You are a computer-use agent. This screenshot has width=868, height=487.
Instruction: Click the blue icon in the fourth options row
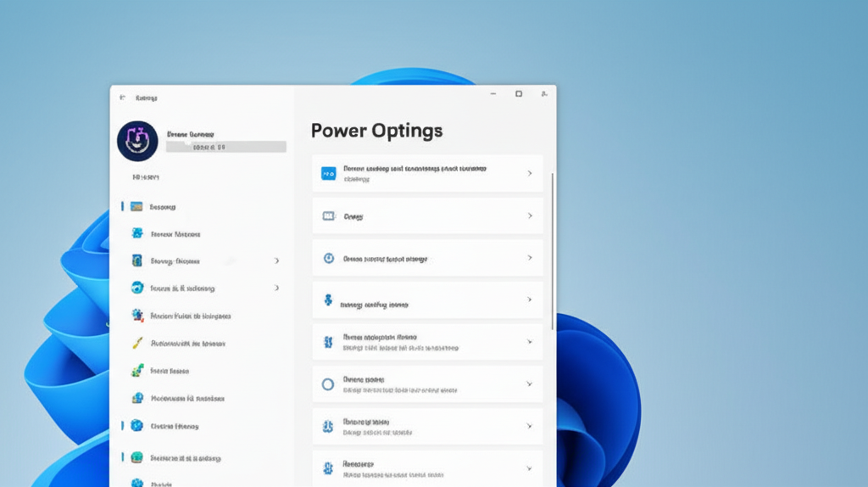pyautogui.click(x=328, y=300)
